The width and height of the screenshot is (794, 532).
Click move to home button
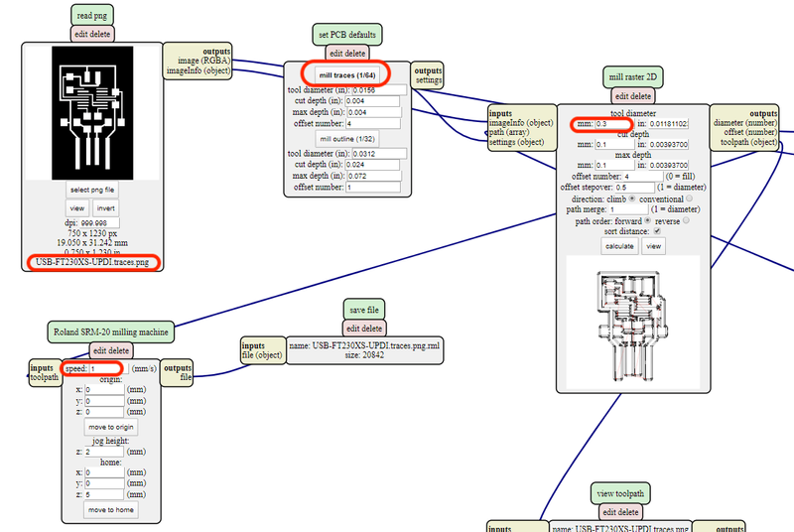[111, 509]
